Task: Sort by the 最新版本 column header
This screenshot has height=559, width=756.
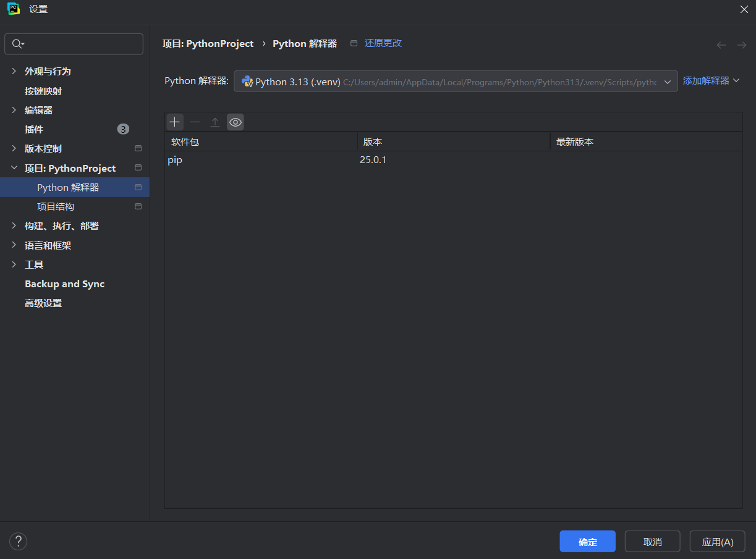Action: [646, 141]
